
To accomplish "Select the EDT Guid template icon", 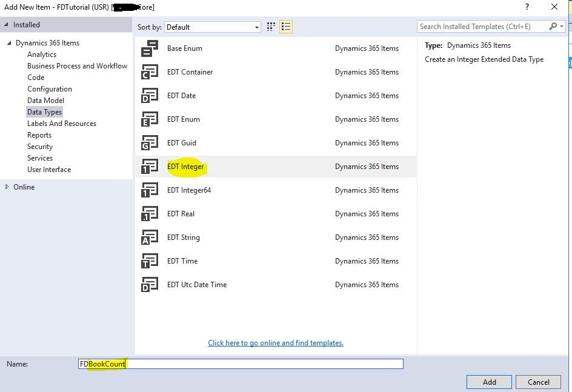I will [150, 143].
